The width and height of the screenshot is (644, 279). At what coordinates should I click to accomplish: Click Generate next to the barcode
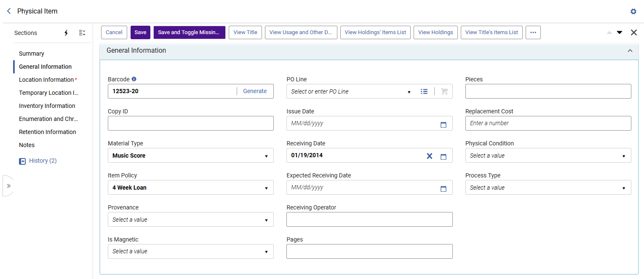(x=255, y=91)
